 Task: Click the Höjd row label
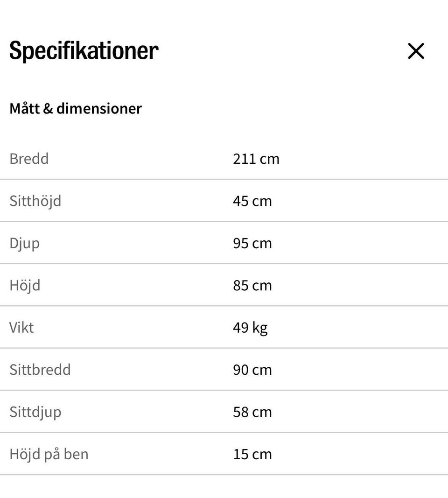(25, 285)
